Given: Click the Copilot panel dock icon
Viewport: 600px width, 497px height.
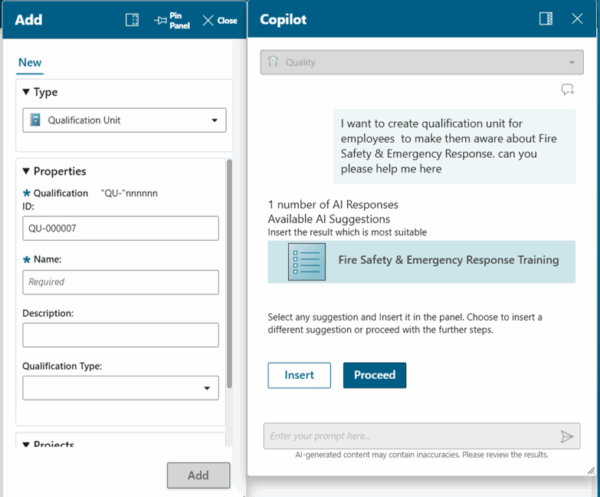Looking at the screenshot, I should pos(546,19).
